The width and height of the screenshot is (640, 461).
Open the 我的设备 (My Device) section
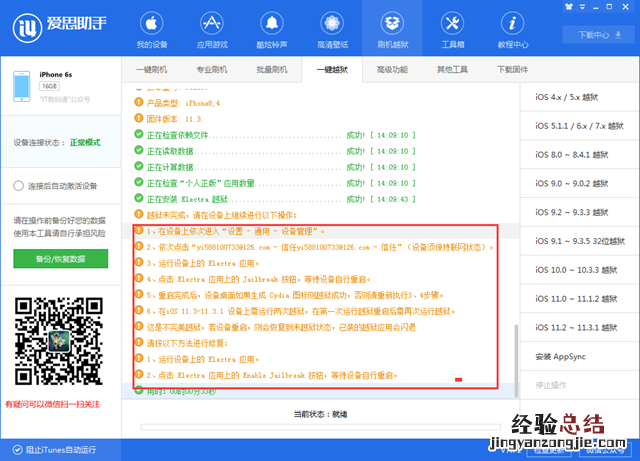point(151,30)
